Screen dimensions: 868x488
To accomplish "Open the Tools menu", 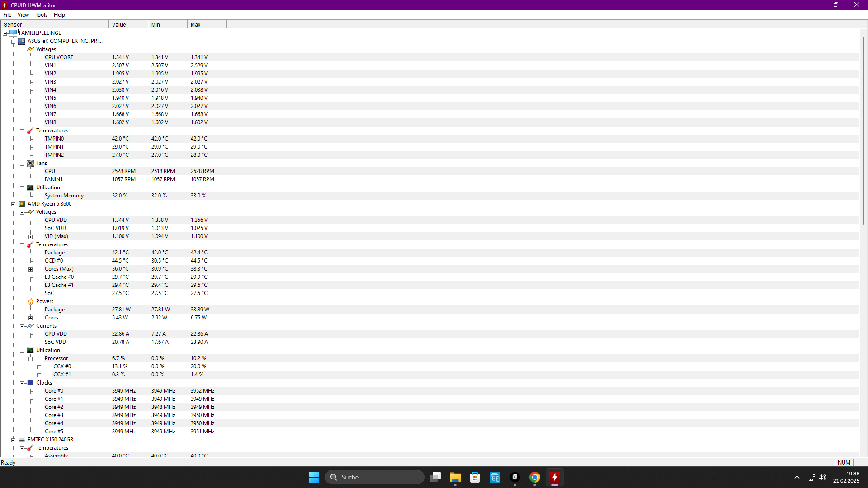I will [x=41, y=15].
